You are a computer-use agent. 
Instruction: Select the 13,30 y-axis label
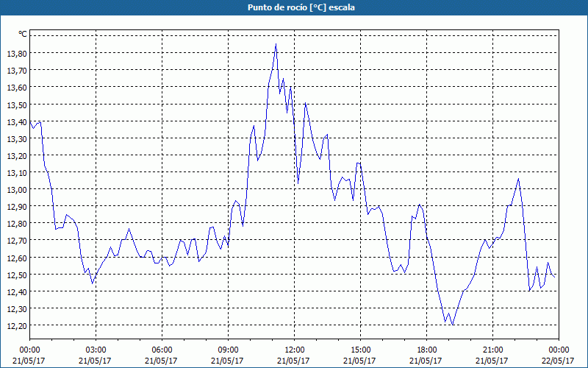[x=17, y=138]
